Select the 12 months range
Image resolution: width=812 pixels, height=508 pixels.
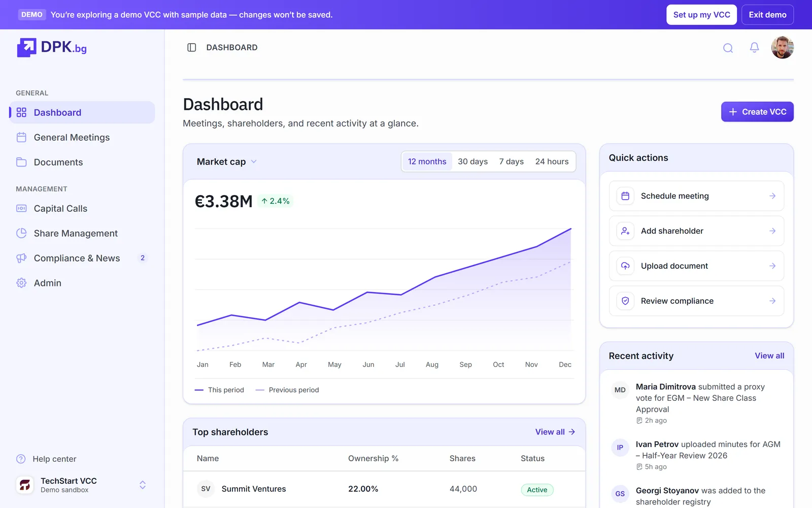[x=427, y=162]
